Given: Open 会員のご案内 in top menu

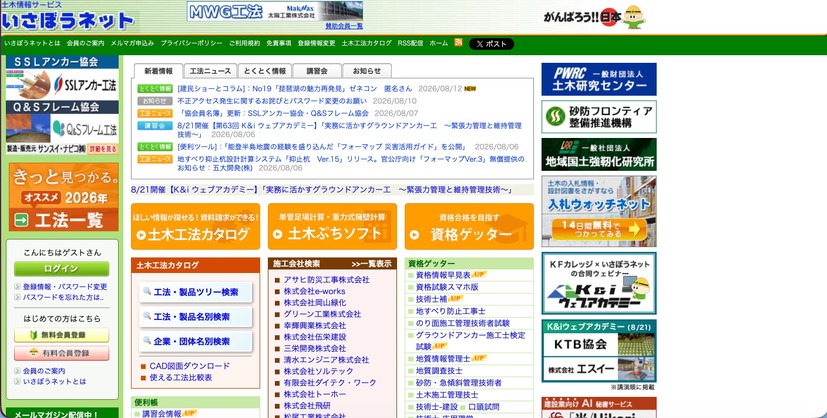Looking at the screenshot, I should (x=85, y=43).
